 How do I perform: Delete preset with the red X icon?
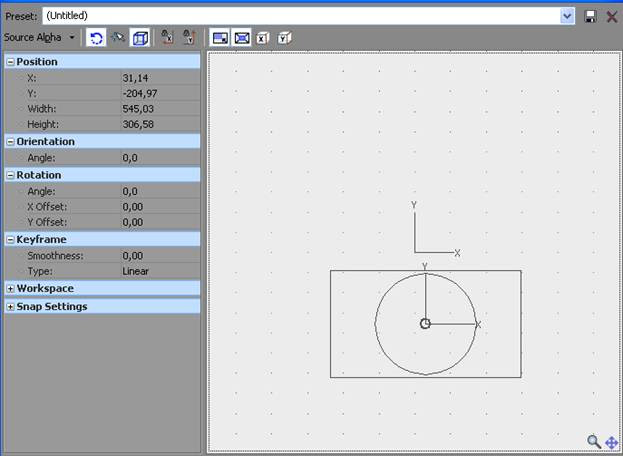coord(612,16)
